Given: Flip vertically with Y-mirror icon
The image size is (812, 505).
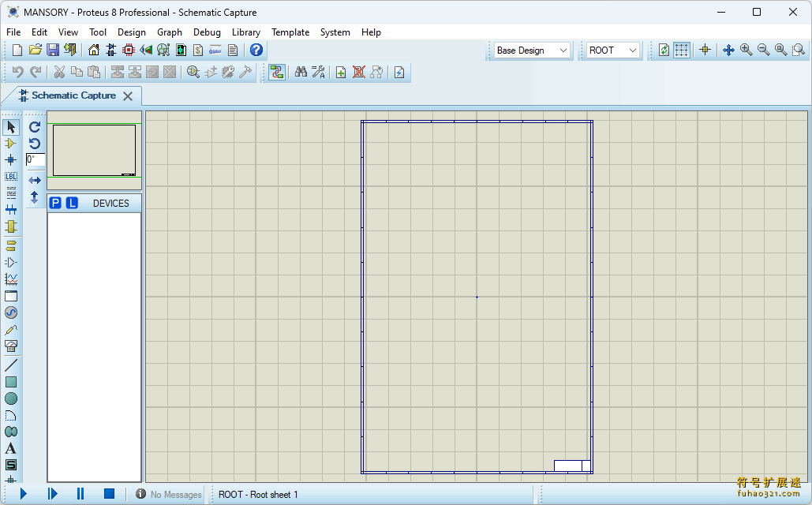Looking at the screenshot, I should [35, 197].
